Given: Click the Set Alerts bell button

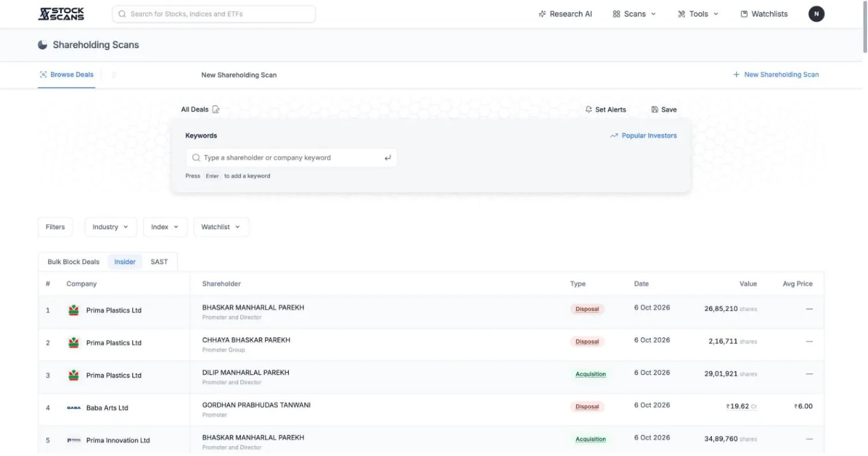Looking at the screenshot, I should point(606,110).
